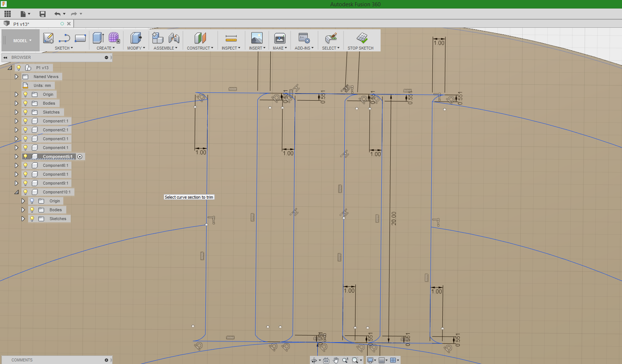Click the activate radio button on Component5:1
622x364 pixels.
pyautogui.click(x=80, y=156)
